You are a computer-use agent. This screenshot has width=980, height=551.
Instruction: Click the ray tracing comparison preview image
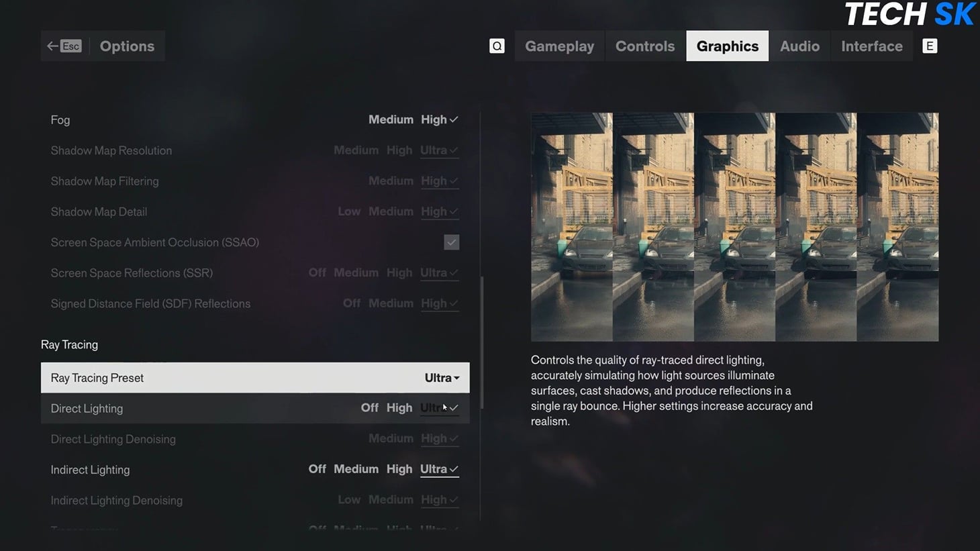(734, 227)
